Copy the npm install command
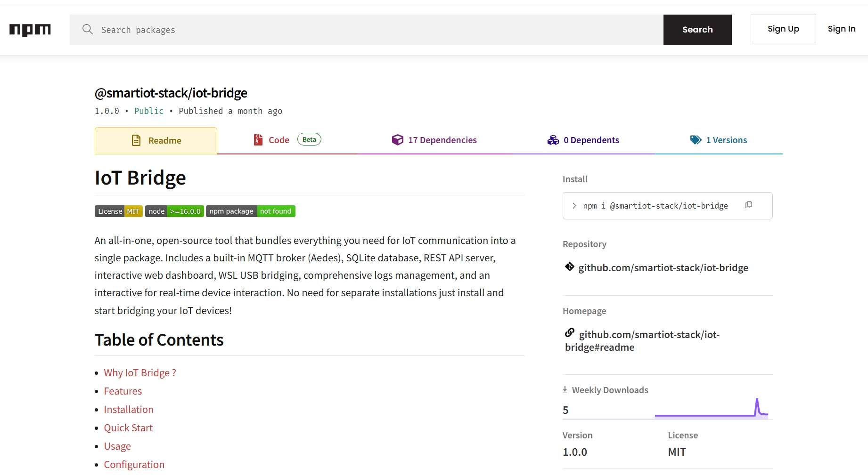The image size is (868, 476). click(749, 205)
